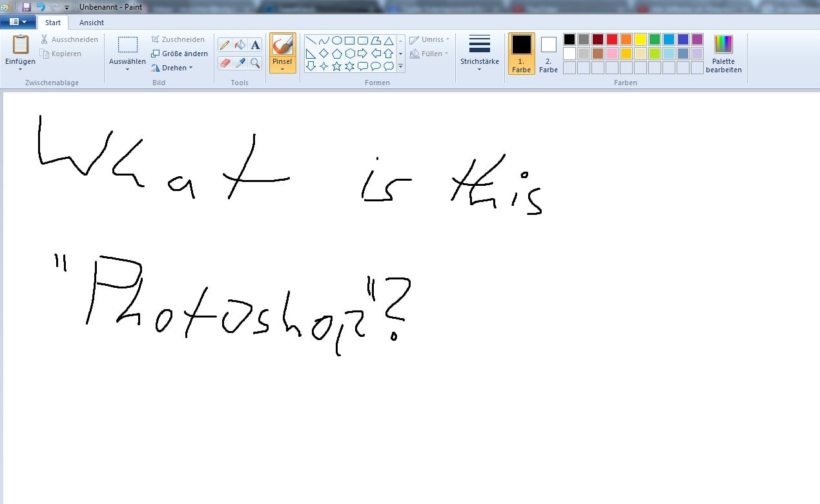The width and height of the screenshot is (820, 504).
Task: Choose the straight Line shape
Action: [311, 41]
